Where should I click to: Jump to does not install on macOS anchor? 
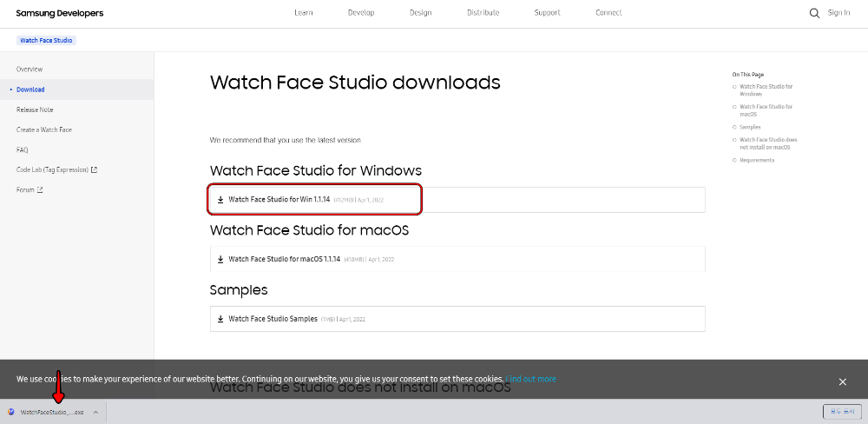(x=768, y=143)
